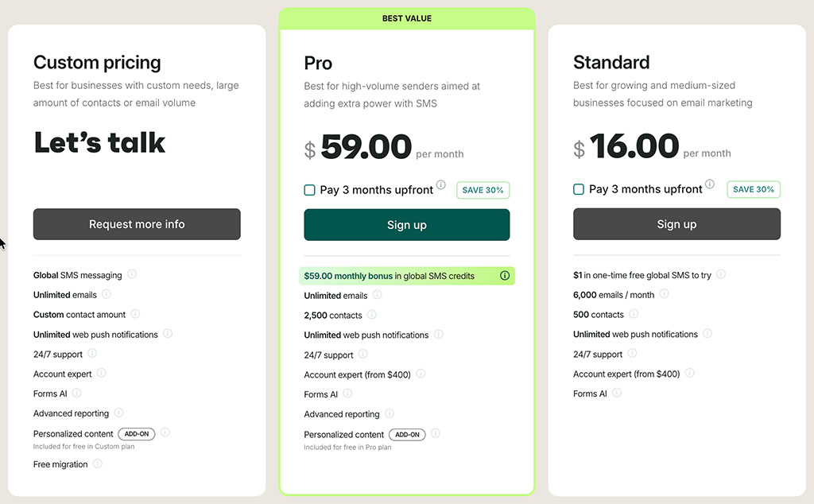Open the $59.00 monthly bonus info icon

(505, 275)
